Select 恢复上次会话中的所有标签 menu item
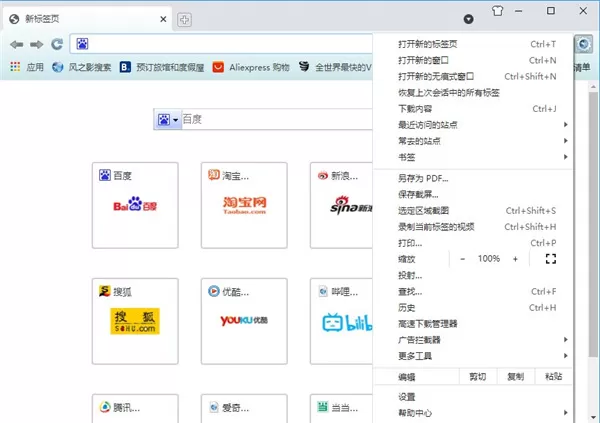This screenshot has width=600, height=423. pyautogui.click(x=473, y=93)
